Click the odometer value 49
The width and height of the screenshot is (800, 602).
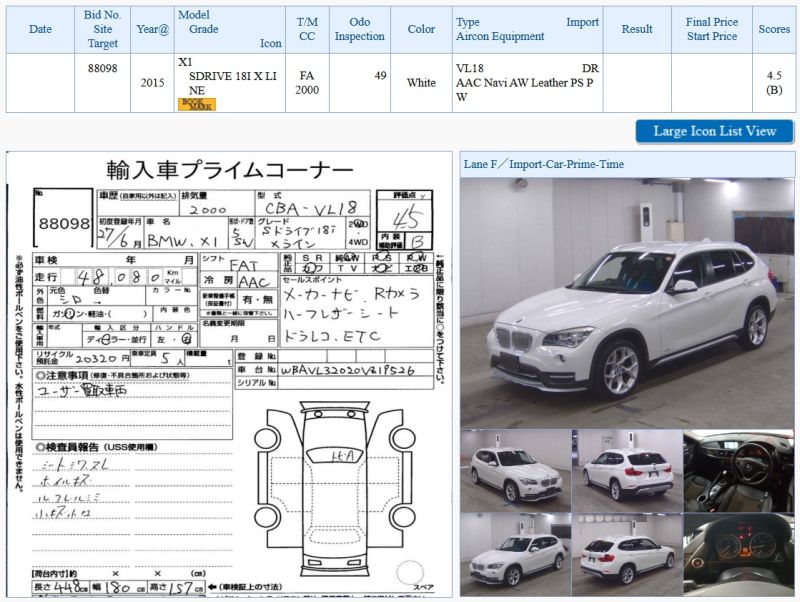pyautogui.click(x=380, y=76)
